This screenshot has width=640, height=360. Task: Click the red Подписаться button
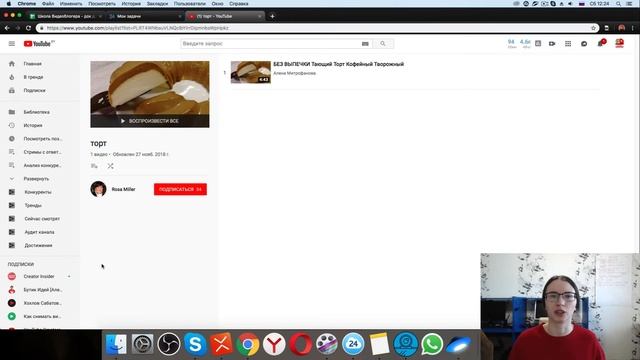coord(180,189)
